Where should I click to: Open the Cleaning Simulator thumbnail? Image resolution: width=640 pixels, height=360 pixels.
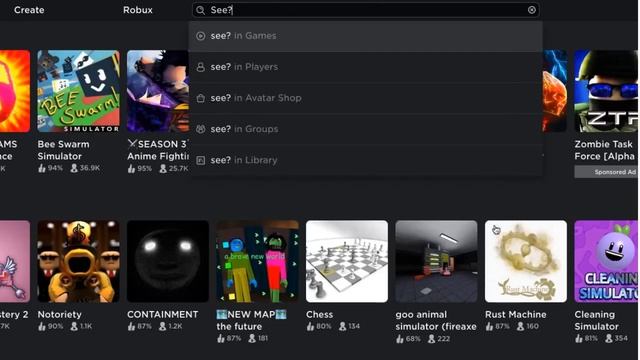[606, 261]
